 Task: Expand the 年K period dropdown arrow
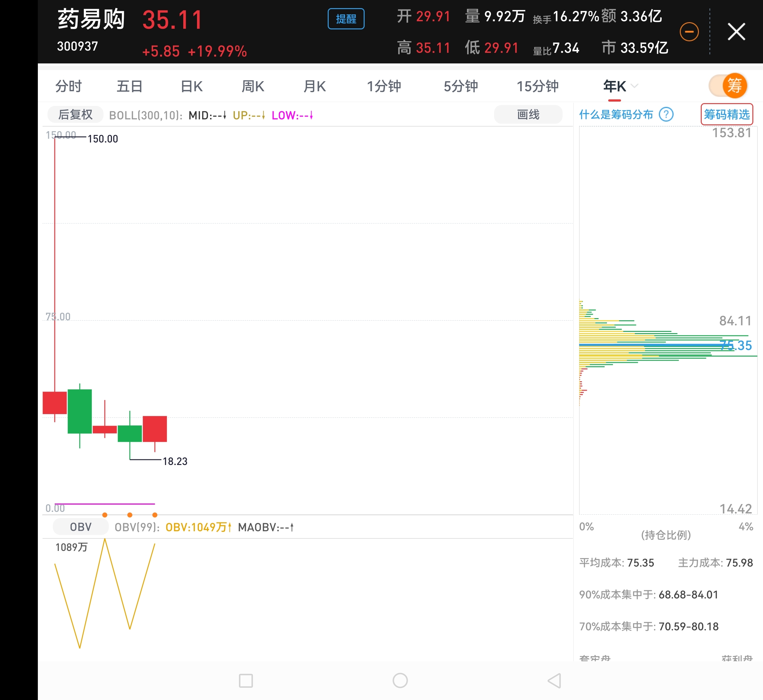(x=635, y=86)
